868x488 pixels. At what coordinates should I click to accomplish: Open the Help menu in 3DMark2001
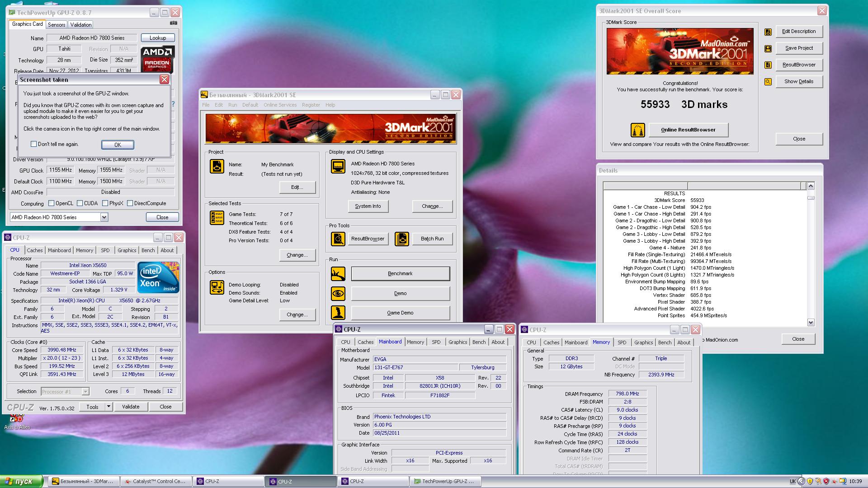coord(330,105)
